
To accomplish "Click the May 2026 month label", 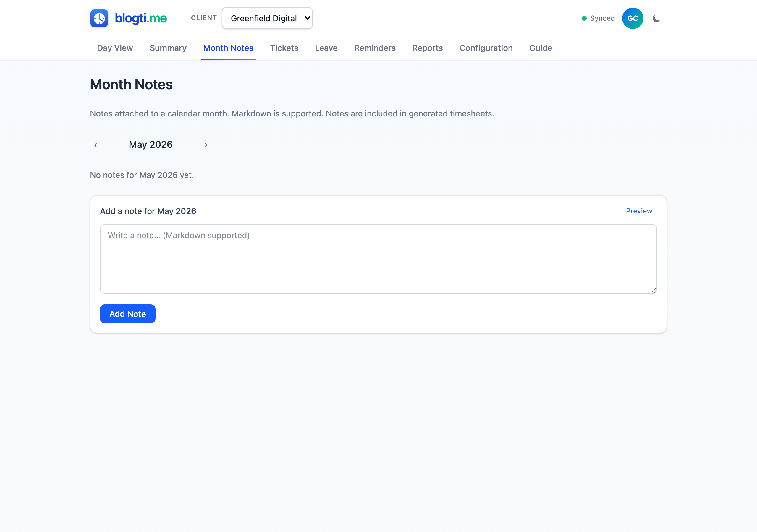I will click(x=151, y=144).
